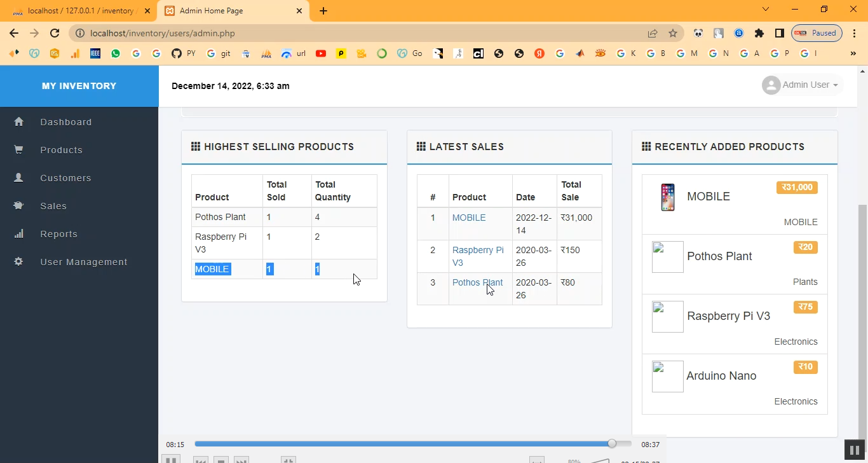Image resolution: width=868 pixels, height=463 pixels.
Task: Expand the hidden bookmarks overflow chevron
Action: coord(853,53)
